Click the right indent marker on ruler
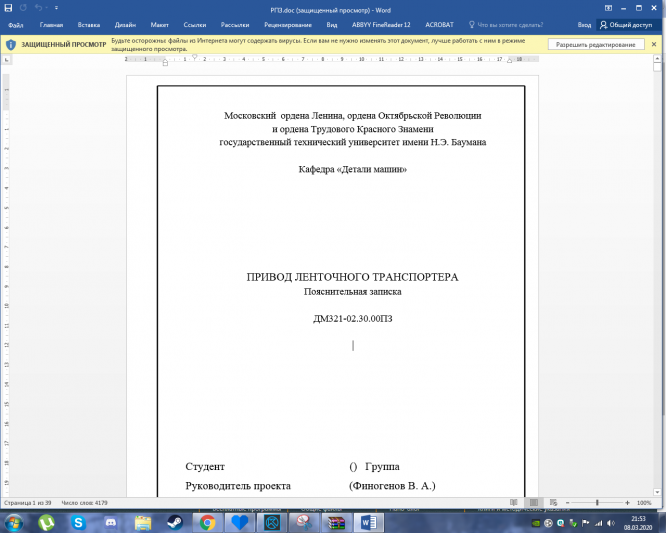The height and width of the screenshot is (533, 666). tap(509, 61)
